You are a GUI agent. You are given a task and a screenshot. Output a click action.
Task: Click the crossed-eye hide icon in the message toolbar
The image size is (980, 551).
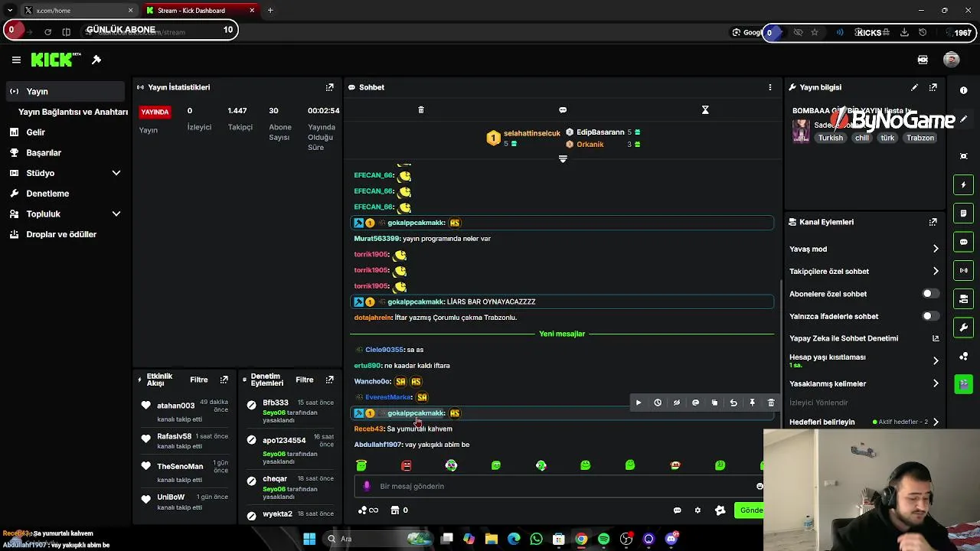pyautogui.click(x=677, y=403)
